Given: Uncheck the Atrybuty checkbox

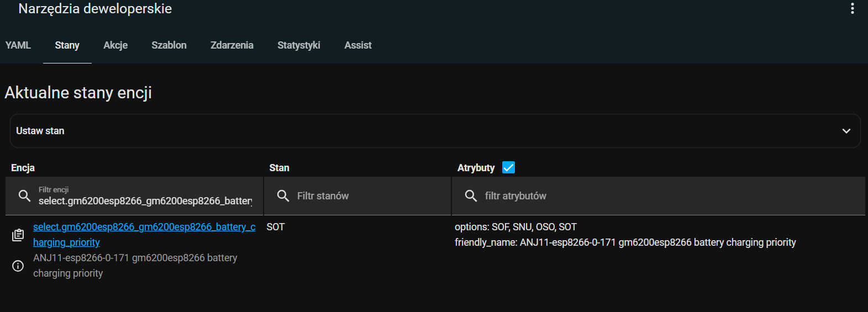Looking at the screenshot, I should tap(508, 167).
